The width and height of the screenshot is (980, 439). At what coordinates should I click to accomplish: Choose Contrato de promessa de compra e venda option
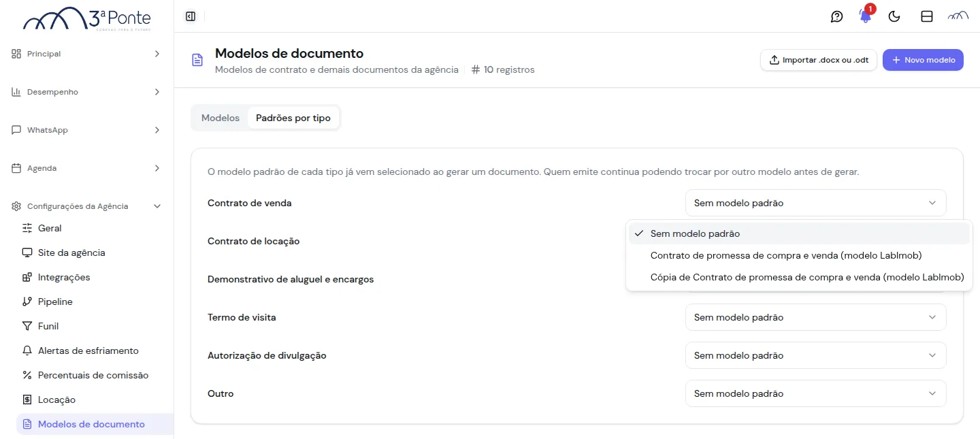[799, 255]
